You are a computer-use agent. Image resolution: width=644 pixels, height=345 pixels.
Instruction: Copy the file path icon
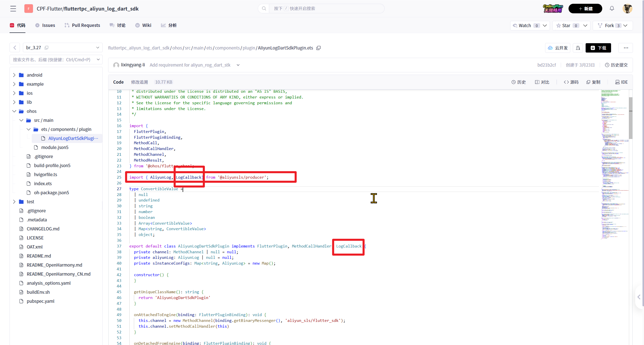tap(318, 48)
